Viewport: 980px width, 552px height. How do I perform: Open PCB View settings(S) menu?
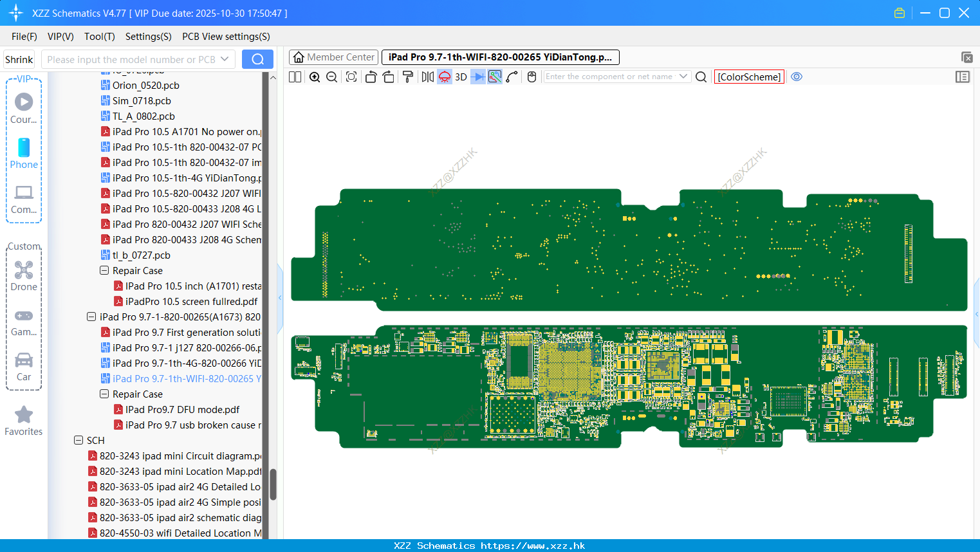tap(226, 37)
